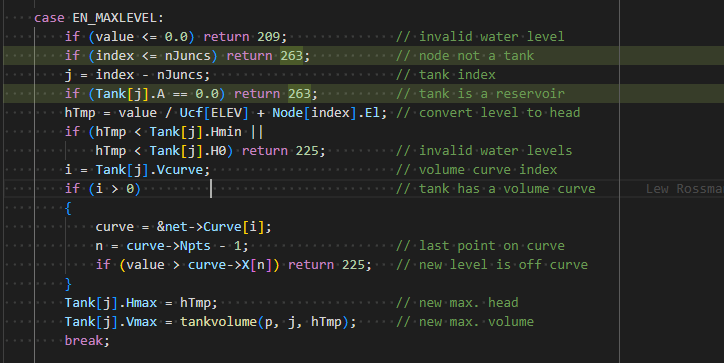Click 'i = Tank[j].Vcurve;' line

[138, 169]
